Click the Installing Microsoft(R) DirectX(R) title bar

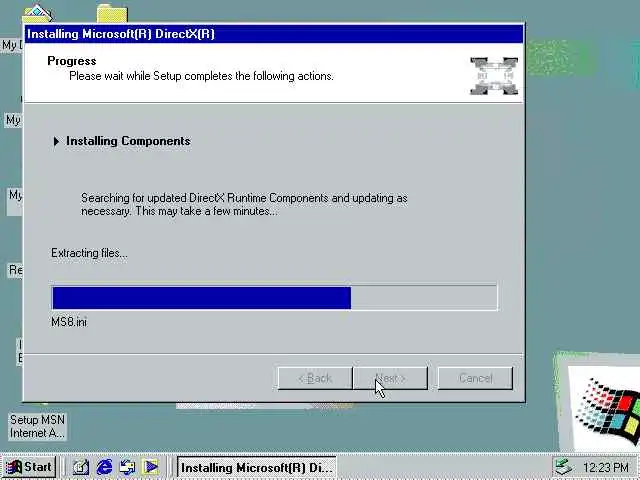[x=274, y=34]
